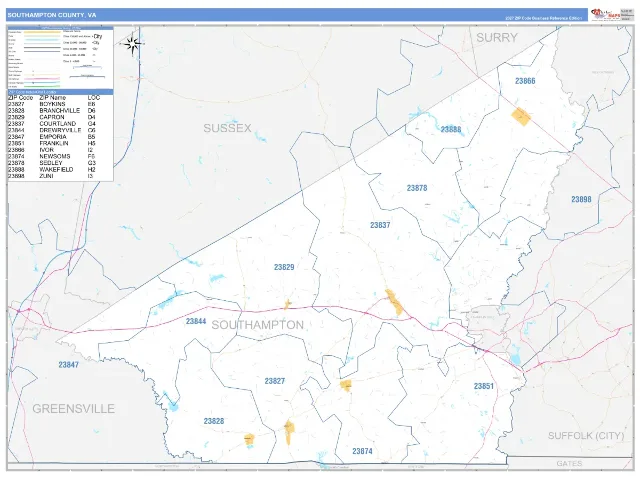Image resolution: width=640 pixels, height=480 pixels.
Task: Click the 23828 ZIP label on the map
Action: 214,421
